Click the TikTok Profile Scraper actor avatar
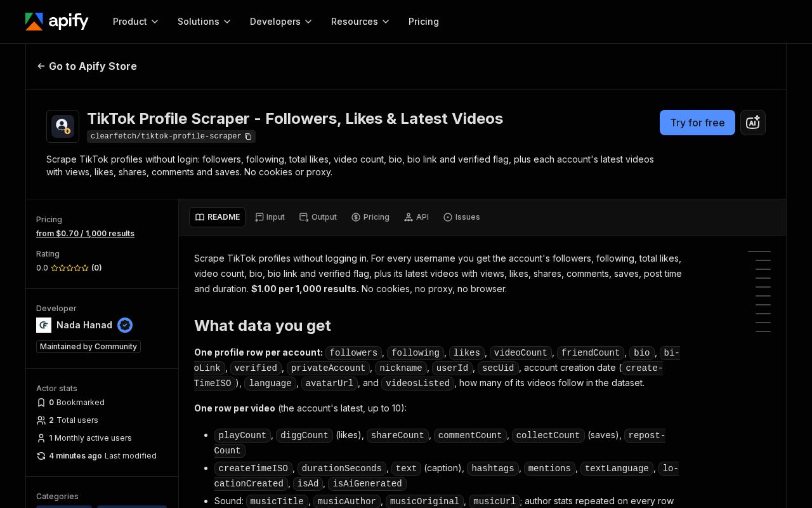The height and width of the screenshot is (508, 812). 63,126
